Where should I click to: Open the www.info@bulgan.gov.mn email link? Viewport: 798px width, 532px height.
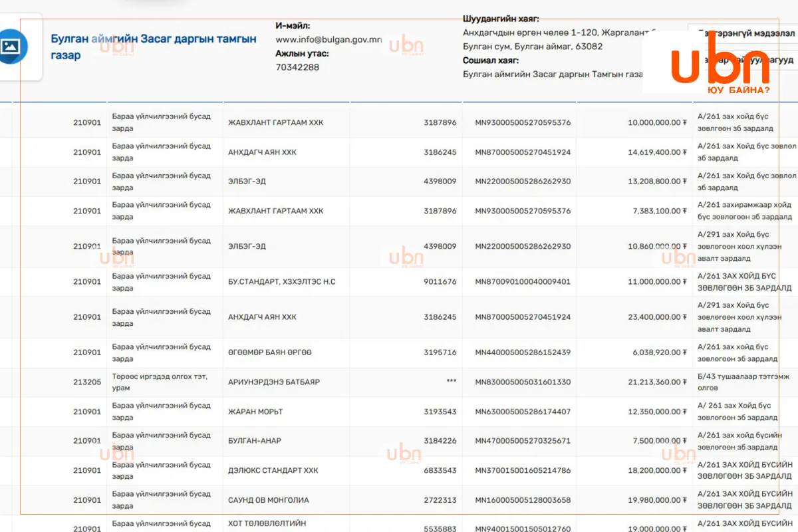(329, 39)
